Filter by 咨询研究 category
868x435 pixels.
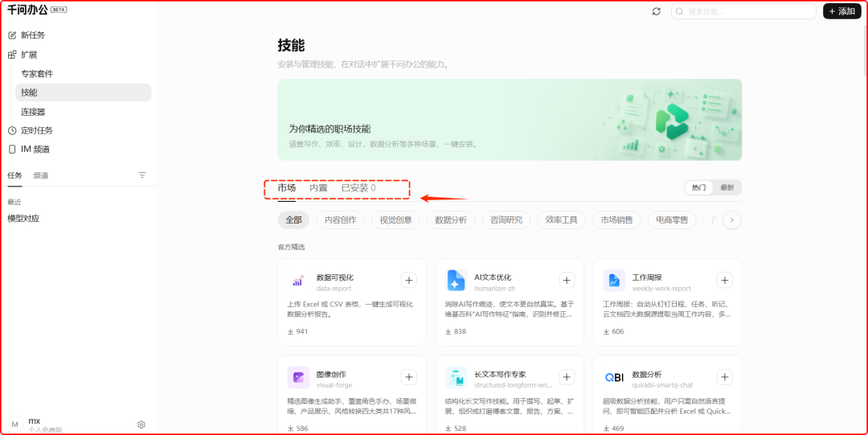pyautogui.click(x=506, y=220)
